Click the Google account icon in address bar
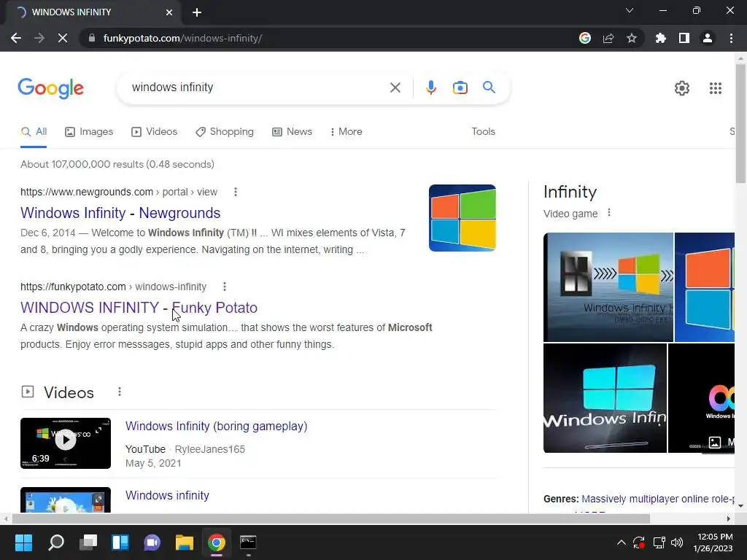The image size is (747, 560). tap(585, 38)
